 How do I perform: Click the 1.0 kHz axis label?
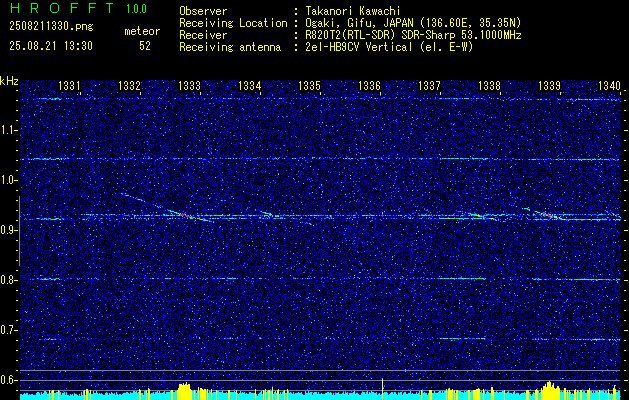pos(8,180)
